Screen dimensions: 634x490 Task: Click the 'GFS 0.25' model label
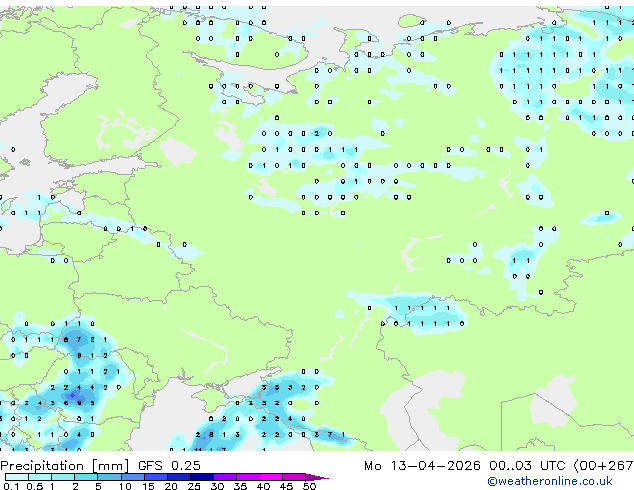(x=169, y=466)
